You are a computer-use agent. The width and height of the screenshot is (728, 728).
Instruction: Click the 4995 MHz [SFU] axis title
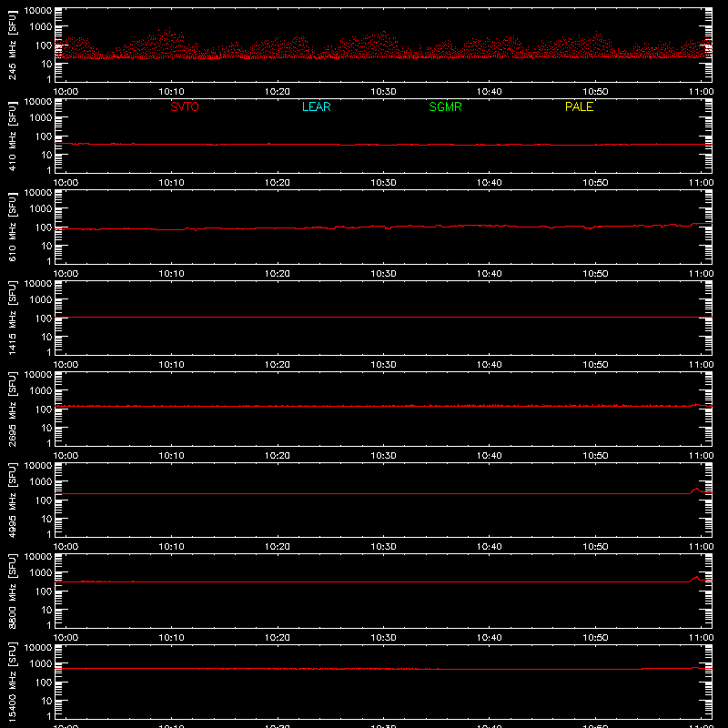pyautogui.click(x=12, y=500)
